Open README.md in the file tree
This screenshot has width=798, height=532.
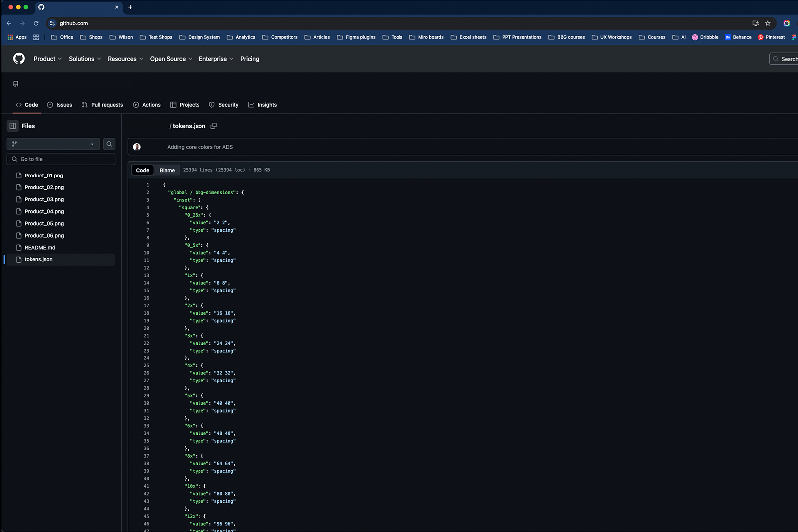[x=40, y=248]
